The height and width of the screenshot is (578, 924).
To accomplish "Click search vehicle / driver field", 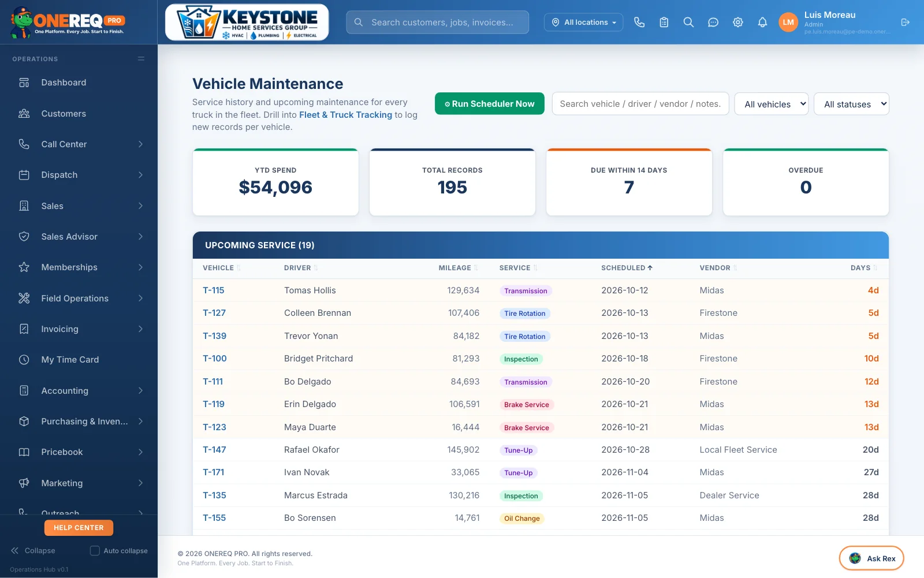I will point(640,104).
